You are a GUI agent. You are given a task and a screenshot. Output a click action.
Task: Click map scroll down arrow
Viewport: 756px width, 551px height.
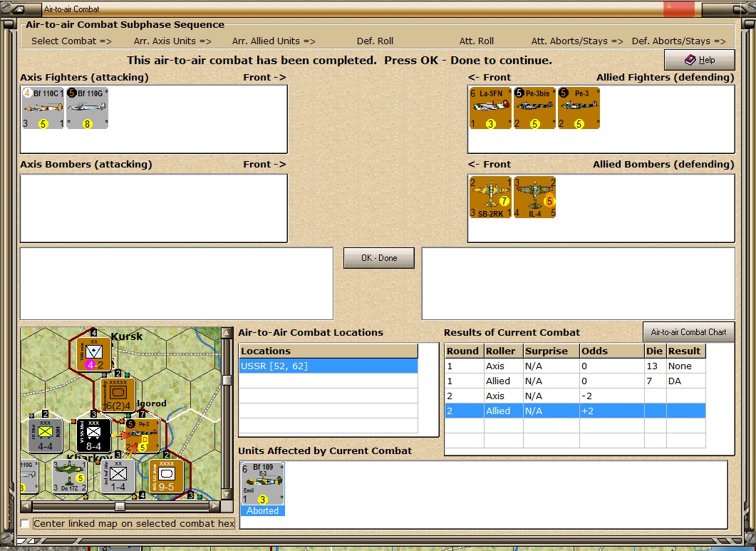[x=226, y=495]
